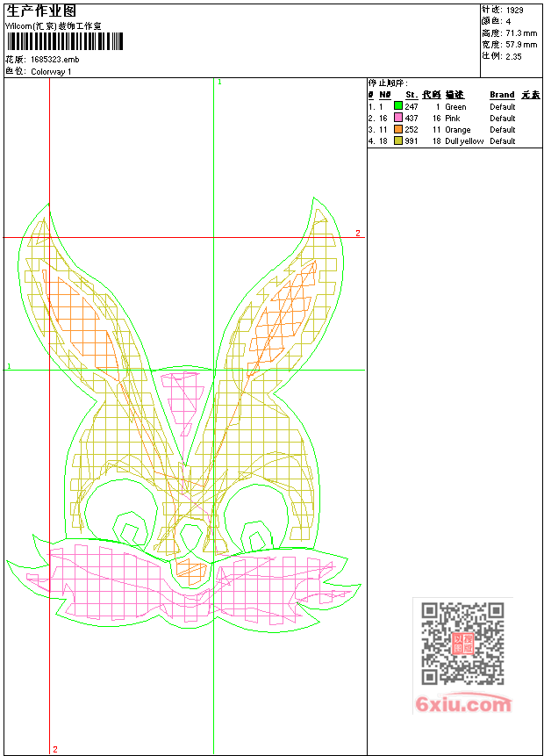Click the stitch count value 1929

[x=515, y=11]
